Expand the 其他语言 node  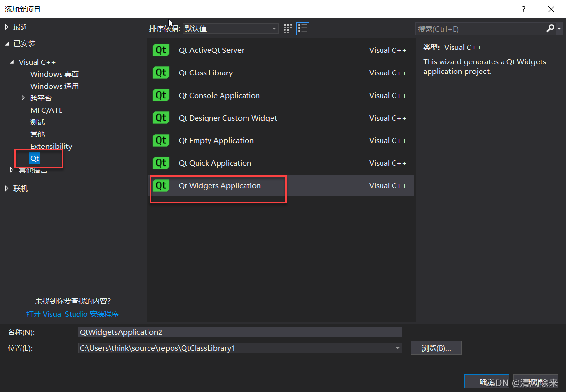tap(12, 170)
